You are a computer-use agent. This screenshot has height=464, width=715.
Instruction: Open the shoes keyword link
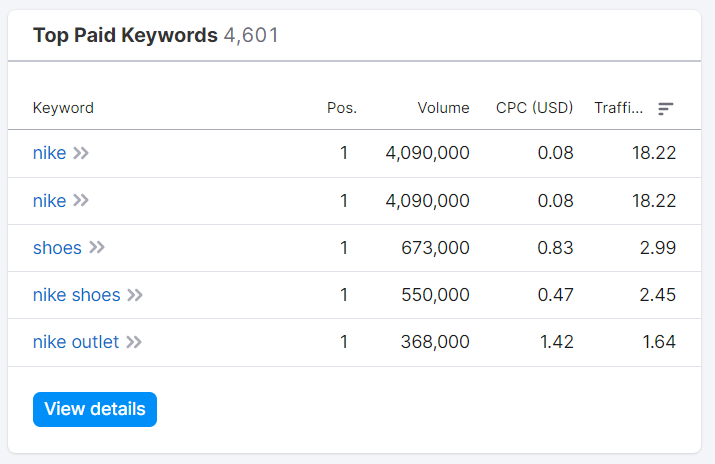click(x=57, y=248)
